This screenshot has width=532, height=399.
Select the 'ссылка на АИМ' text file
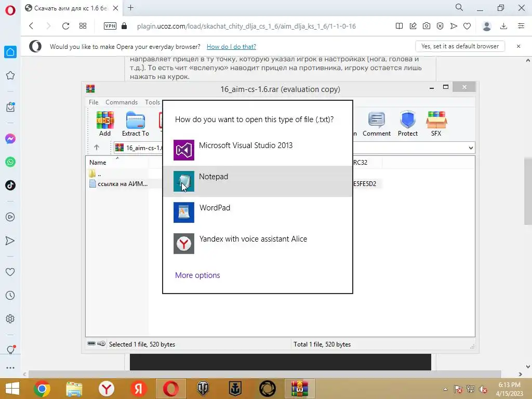[x=118, y=184]
